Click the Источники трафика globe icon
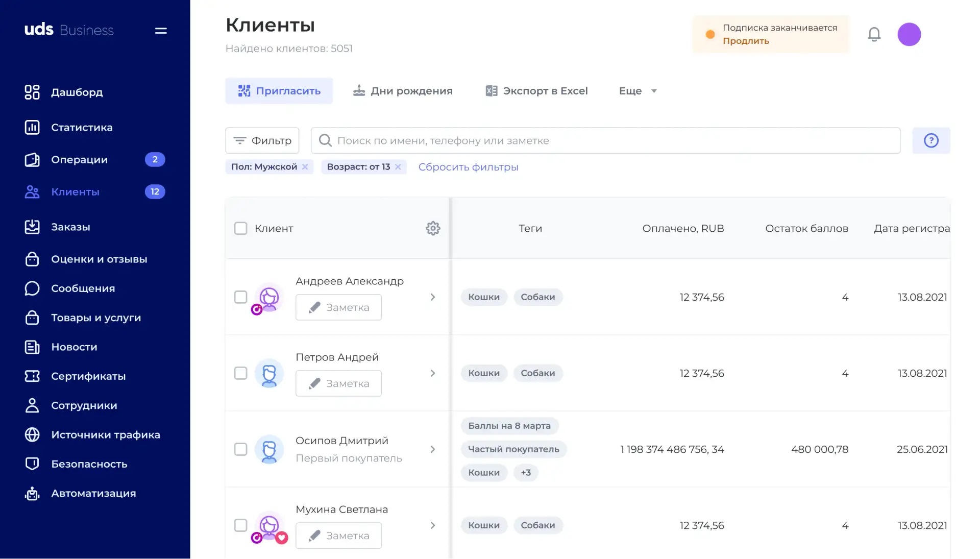This screenshot has height=559, width=980. [32, 435]
